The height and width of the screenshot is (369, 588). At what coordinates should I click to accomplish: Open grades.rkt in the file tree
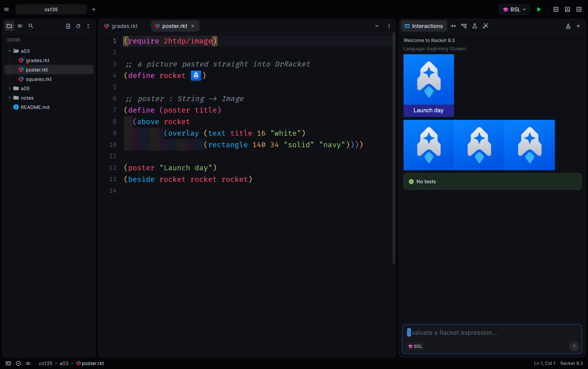(49, 60)
